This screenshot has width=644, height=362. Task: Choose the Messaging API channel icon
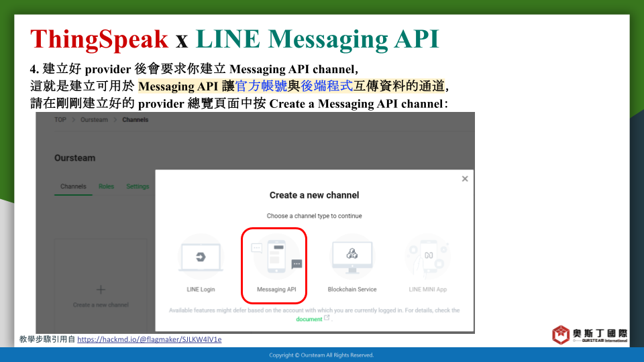coord(276,257)
